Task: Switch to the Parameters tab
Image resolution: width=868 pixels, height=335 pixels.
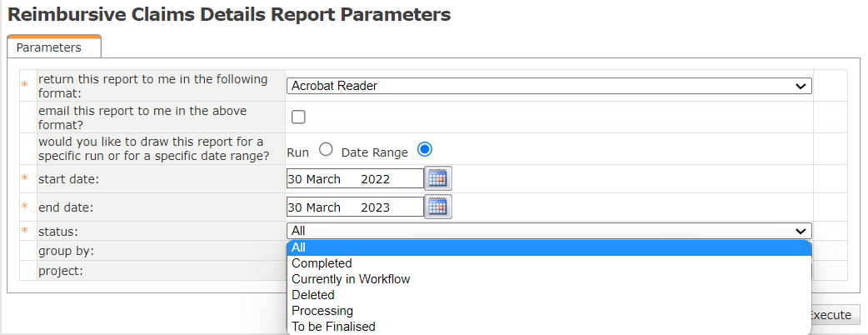Action: tap(49, 47)
